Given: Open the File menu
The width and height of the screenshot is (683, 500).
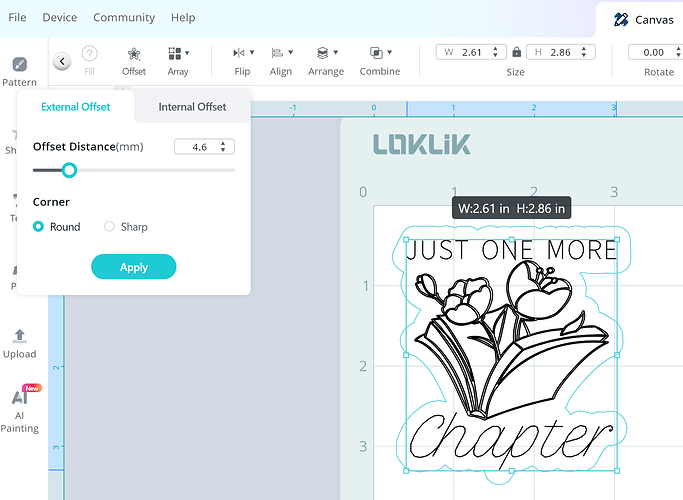Looking at the screenshot, I should click(x=17, y=17).
